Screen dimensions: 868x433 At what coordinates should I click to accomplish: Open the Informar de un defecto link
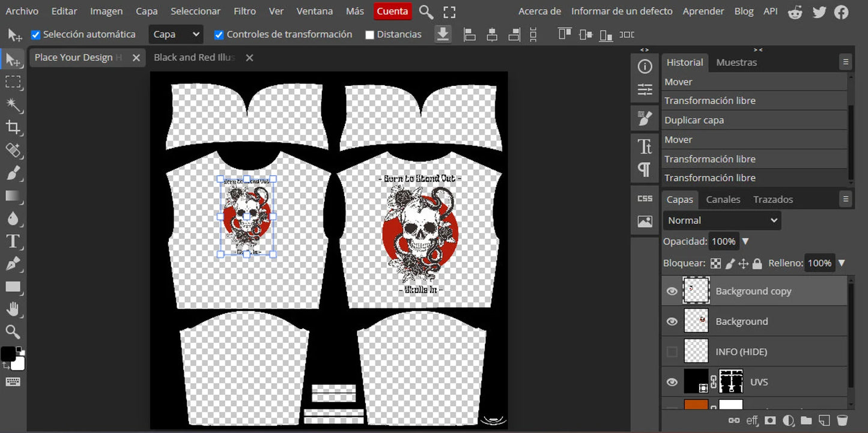pyautogui.click(x=622, y=11)
